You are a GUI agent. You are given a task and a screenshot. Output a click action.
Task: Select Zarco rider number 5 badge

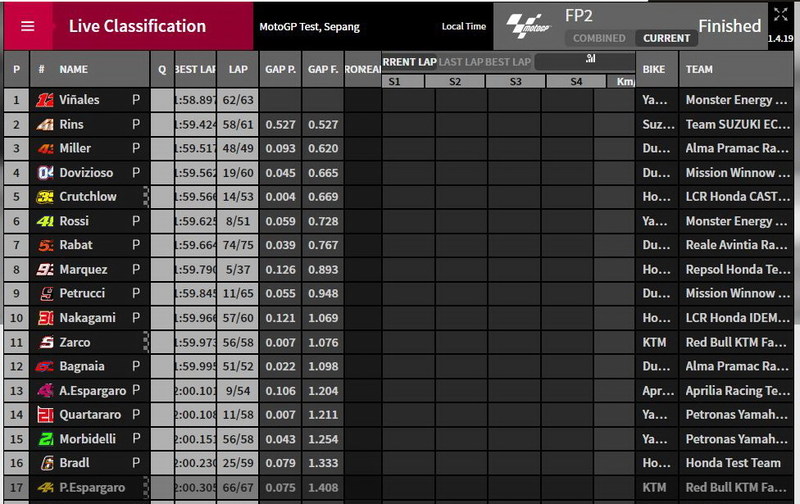[x=46, y=342]
